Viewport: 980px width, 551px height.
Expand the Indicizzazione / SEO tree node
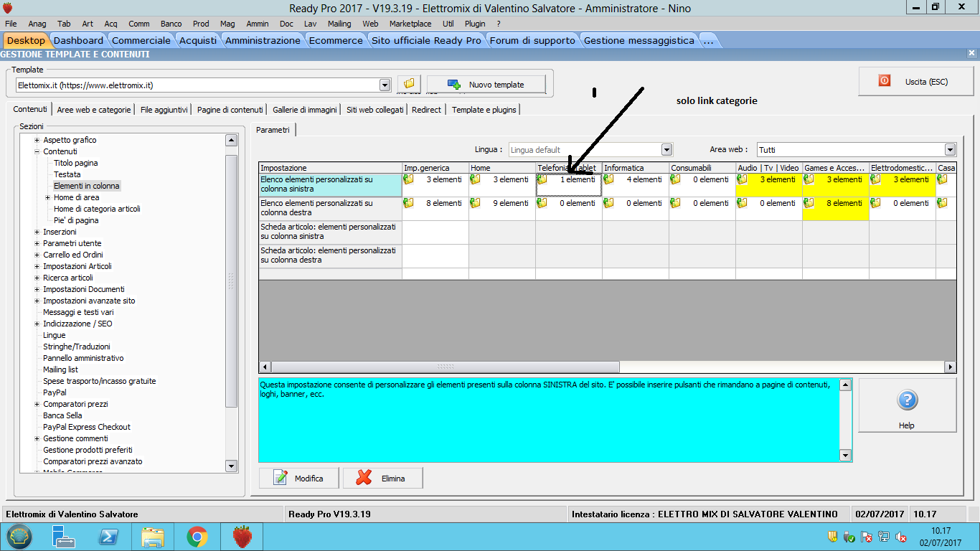37,324
